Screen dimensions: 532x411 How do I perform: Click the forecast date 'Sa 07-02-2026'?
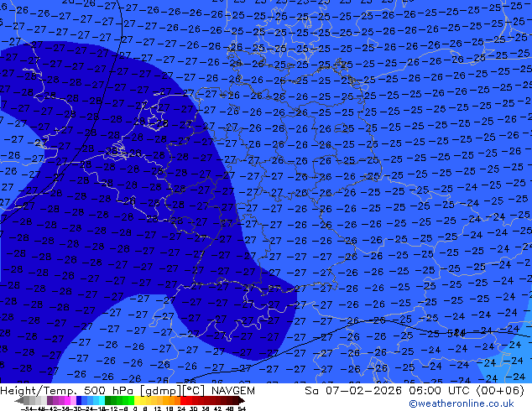(x=355, y=391)
